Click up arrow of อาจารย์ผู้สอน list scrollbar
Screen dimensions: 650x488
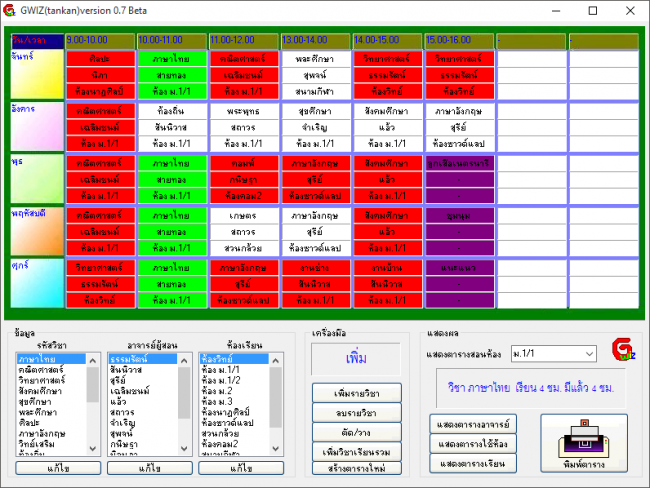point(184,360)
